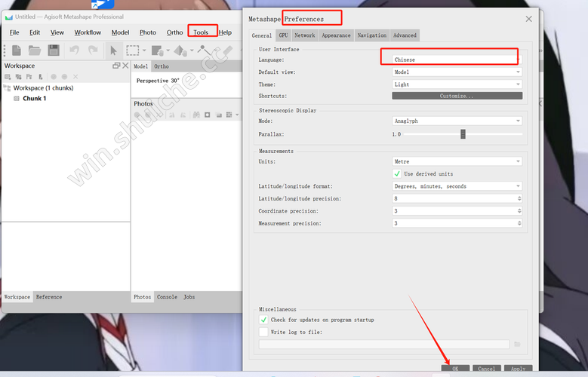This screenshot has height=377, width=588.
Task: Click the Open folder toolbar icon
Action: pyautogui.click(x=35, y=51)
